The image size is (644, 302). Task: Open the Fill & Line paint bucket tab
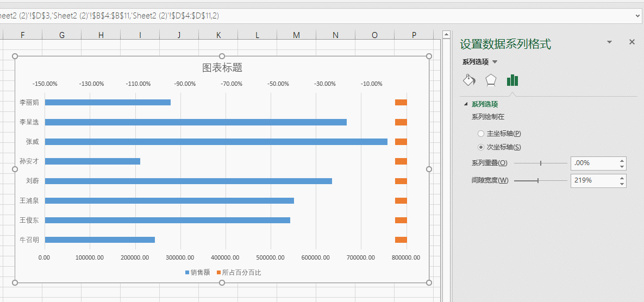pos(470,80)
